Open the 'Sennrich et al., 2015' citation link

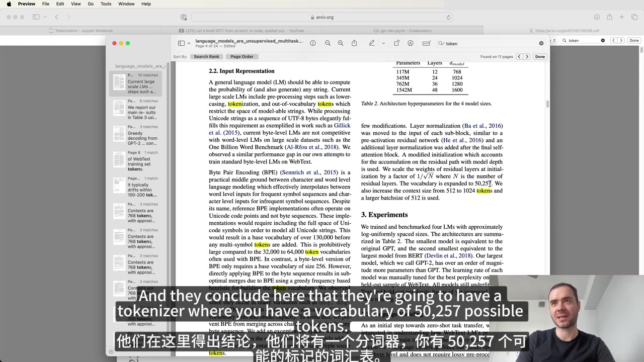309,172
